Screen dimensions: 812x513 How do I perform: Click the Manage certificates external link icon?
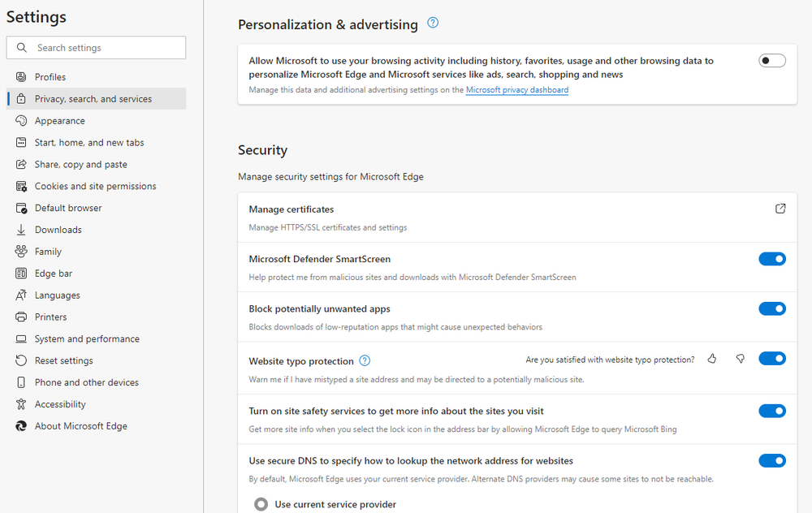782,209
